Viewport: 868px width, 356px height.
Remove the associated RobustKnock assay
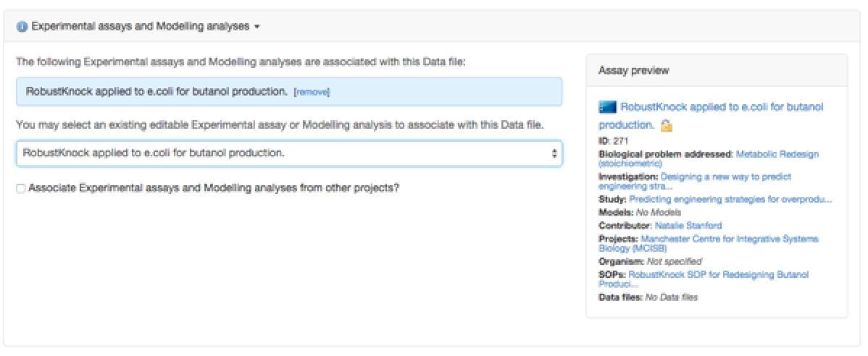pos(312,92)
